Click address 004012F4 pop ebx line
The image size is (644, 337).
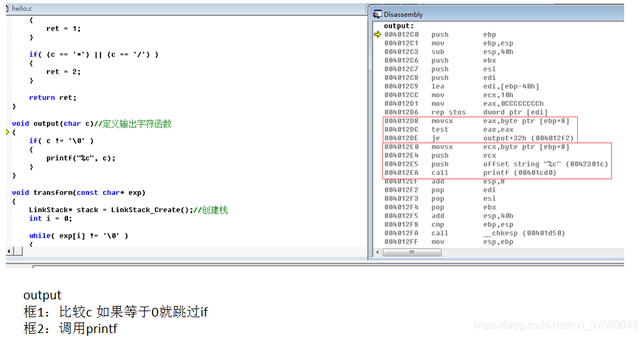440,207
